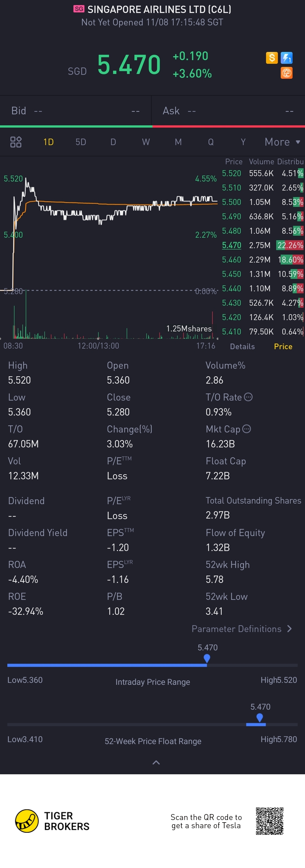Tap the orange round badge icon below the dollar icon

tap(286, 73)
